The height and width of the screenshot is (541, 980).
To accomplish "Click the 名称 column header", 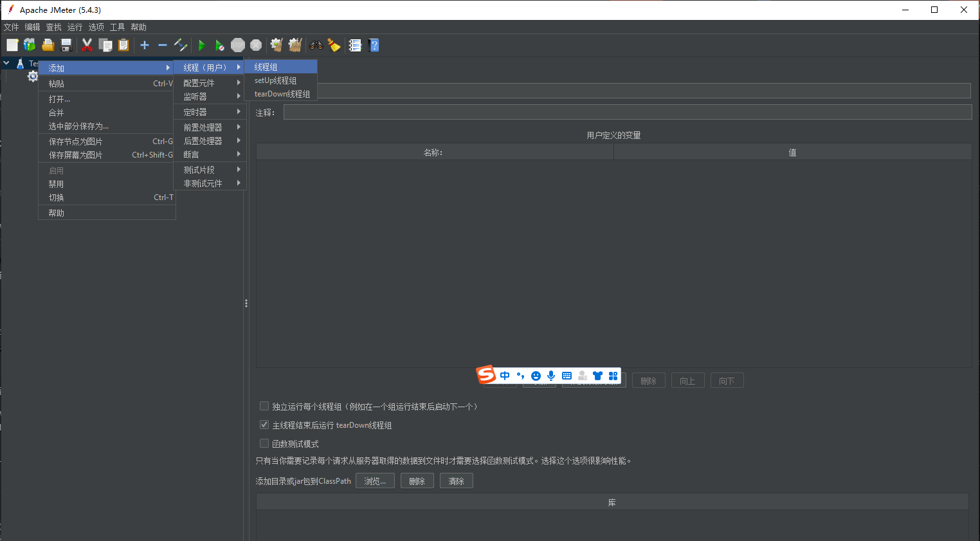I will pos(435,152).
